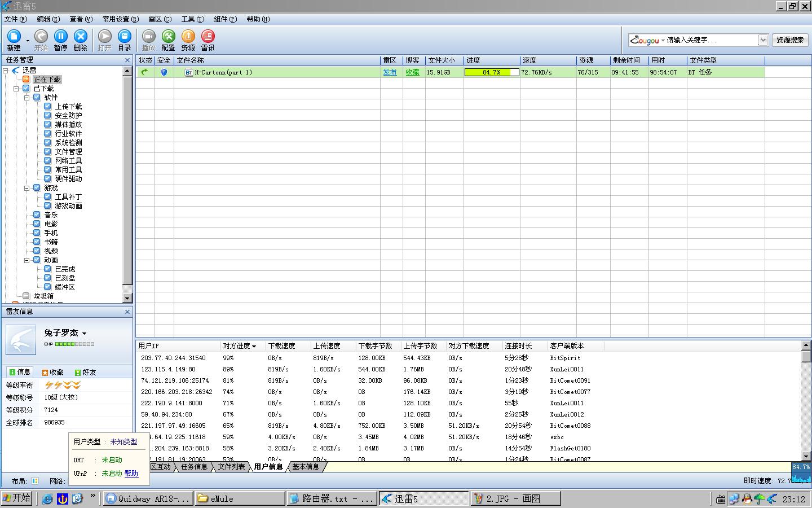The width and height of the screenshot is (812, 508).
Task: Switch to the 任务信息 tab
Action: (194, 467)
